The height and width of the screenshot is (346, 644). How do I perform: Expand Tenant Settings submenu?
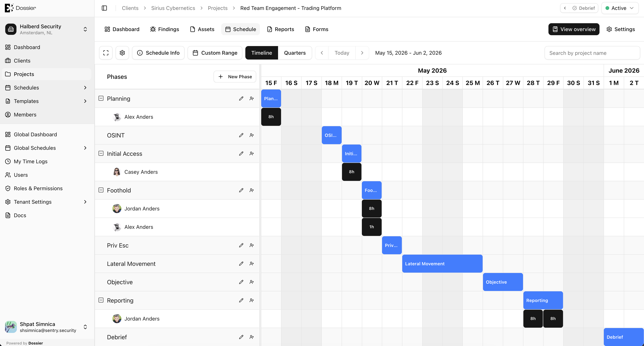85,202
